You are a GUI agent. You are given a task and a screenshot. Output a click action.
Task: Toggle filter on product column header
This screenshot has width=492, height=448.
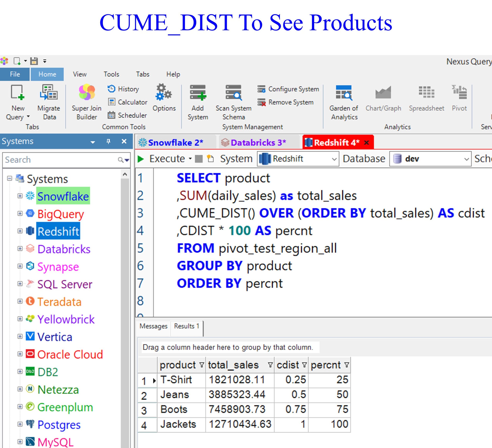[x=202, y=365]
